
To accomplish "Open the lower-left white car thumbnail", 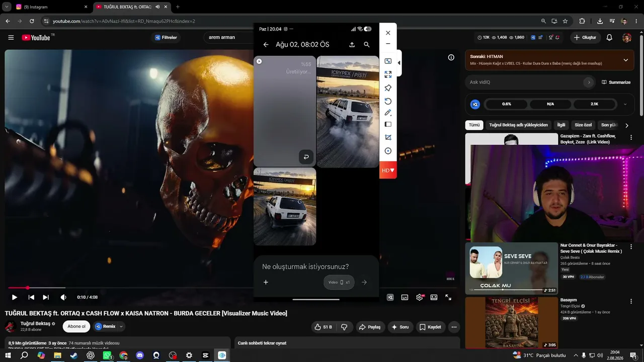I will [285, 207].
